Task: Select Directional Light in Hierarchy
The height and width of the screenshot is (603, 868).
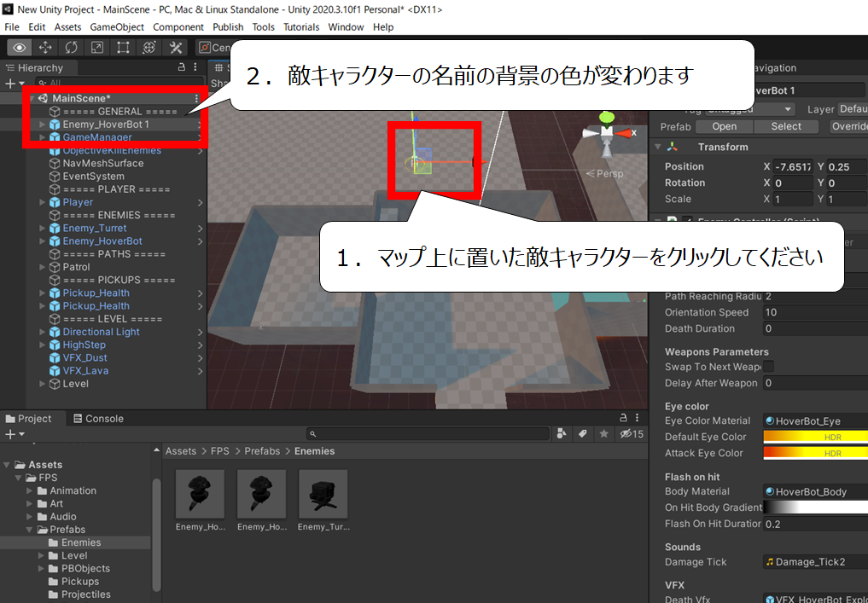Action: tap(101, 332)
